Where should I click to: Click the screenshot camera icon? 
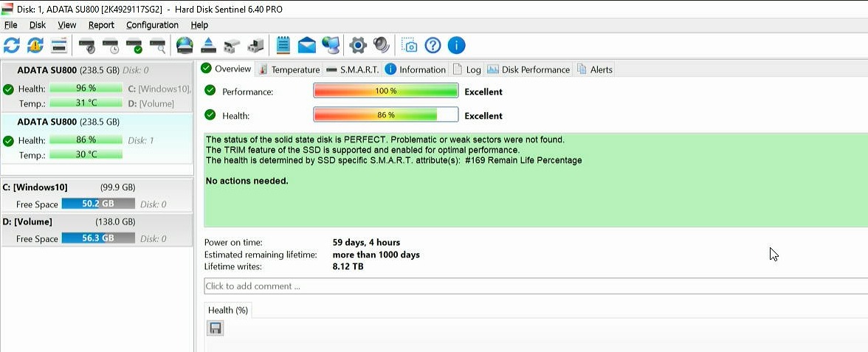click(x=409, y=46)
